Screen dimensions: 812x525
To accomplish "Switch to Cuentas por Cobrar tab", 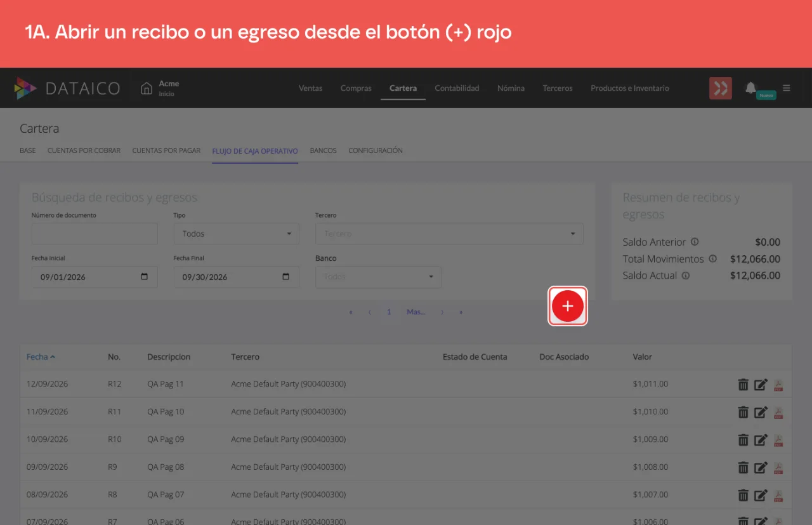I will coord(84,150).
